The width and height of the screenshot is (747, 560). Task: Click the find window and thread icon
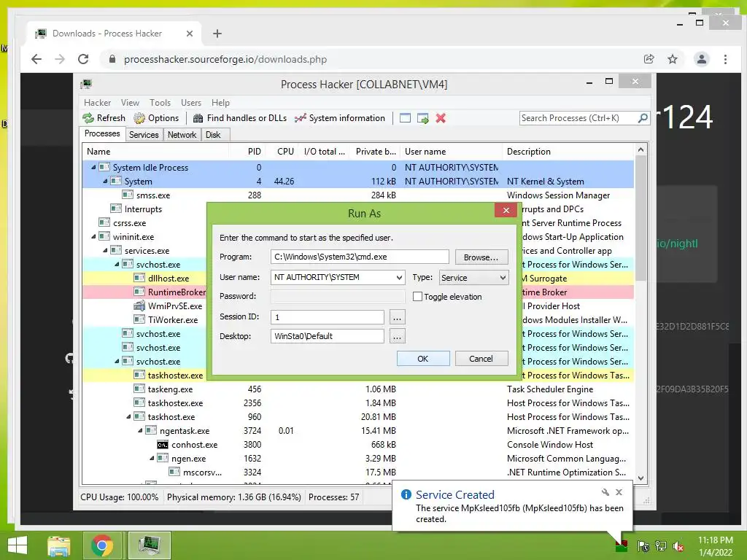coord(422,118)
